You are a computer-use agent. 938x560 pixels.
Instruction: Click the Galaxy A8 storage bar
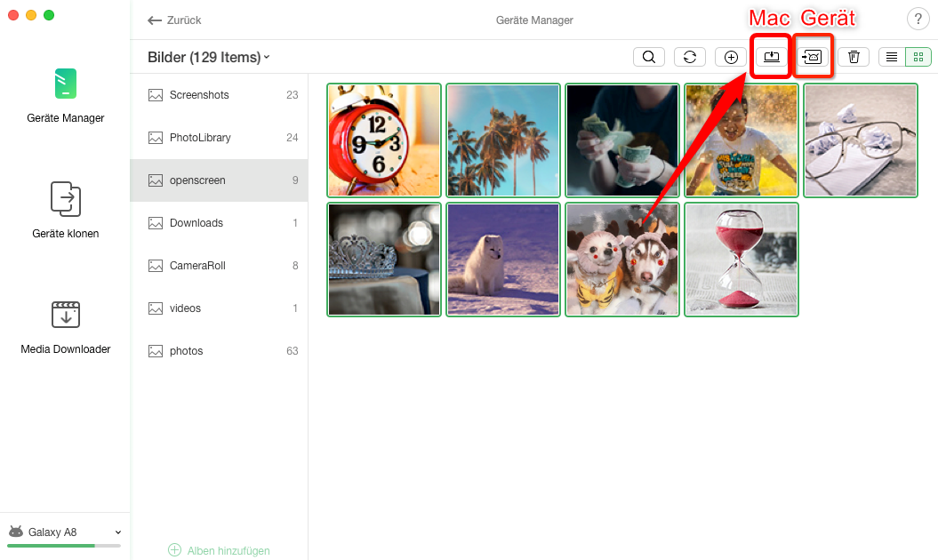[64, 545]
